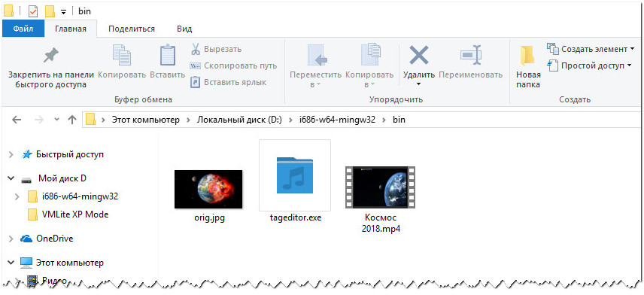Click the Cut scissors icon

[196, 50]
